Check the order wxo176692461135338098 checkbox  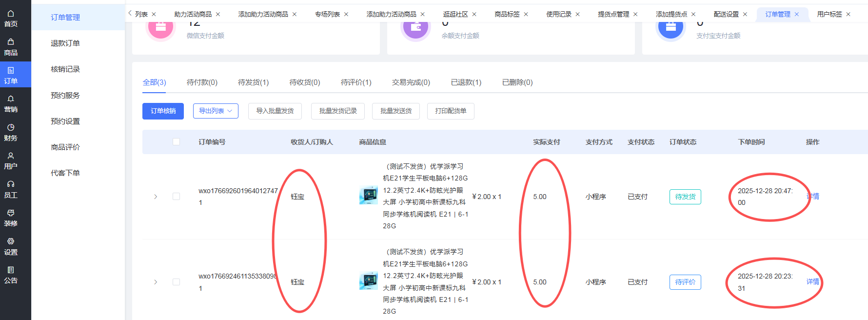(x=176, y=282)
